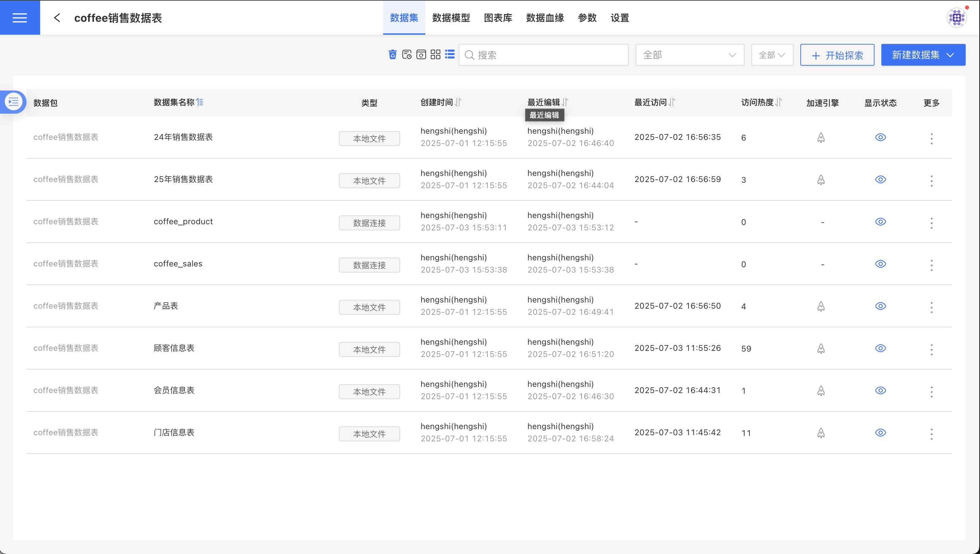Open the coffee_sales dataset name
980x554 pixels.
(x=178, y=264)
